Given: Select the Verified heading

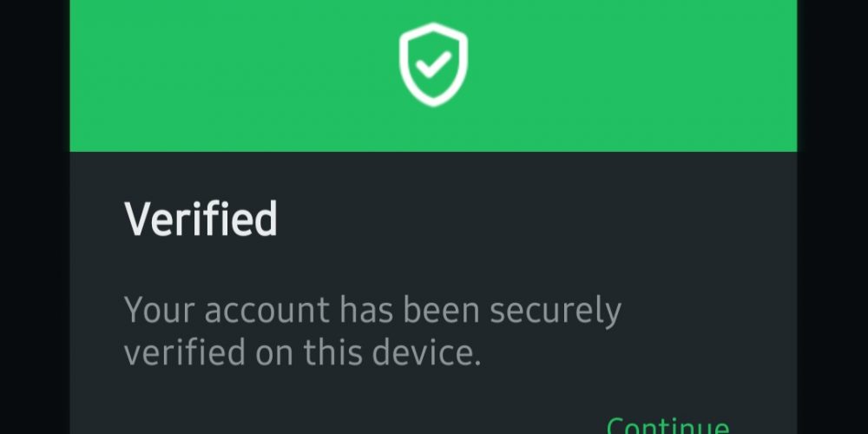Looking at the screenshot, I should (x=201, y=219).
